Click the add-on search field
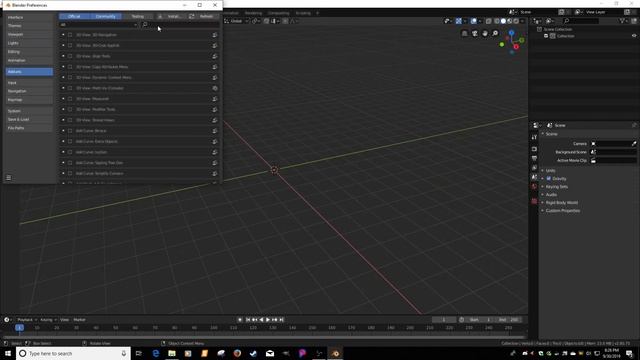This screenshot has width=640, height=360. pyautogui.click(x=180, y=25)
